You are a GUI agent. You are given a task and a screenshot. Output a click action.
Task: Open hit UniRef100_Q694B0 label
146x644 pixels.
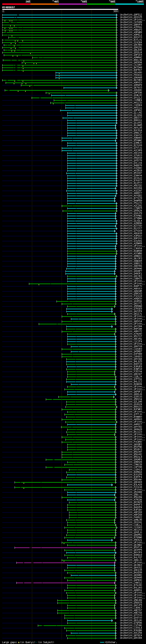click(x=131, y=575)
